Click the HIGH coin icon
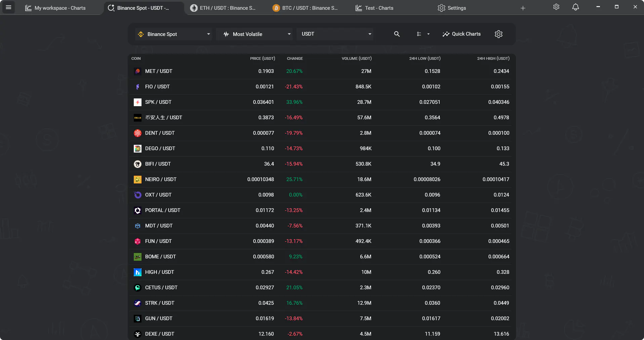644x340 pixels. [137, 272]
